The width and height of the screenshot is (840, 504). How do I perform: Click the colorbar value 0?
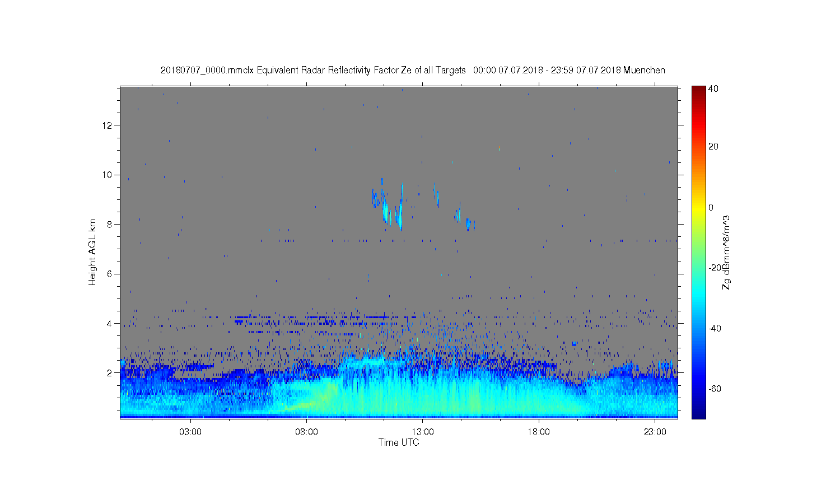tap(711, 207)
